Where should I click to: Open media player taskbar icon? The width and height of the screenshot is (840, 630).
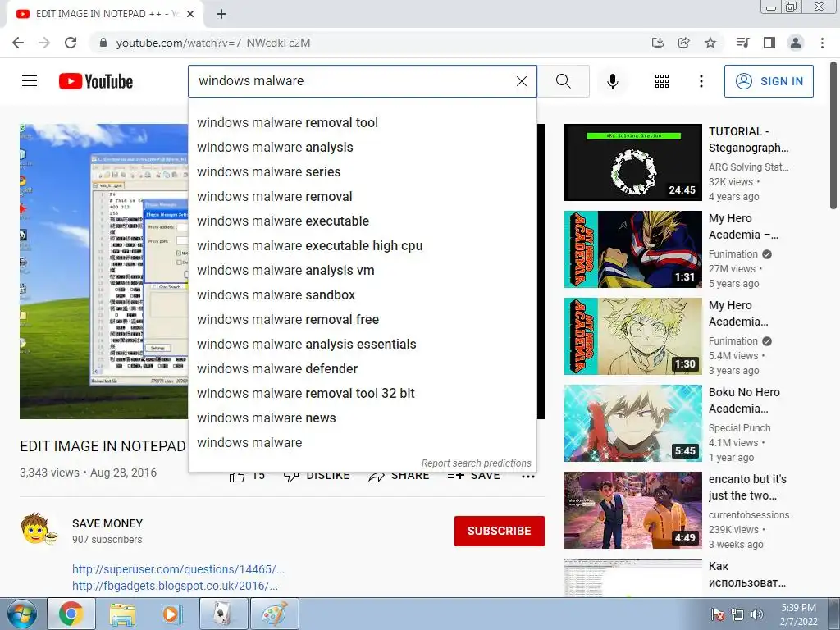[x=172, y=614]
